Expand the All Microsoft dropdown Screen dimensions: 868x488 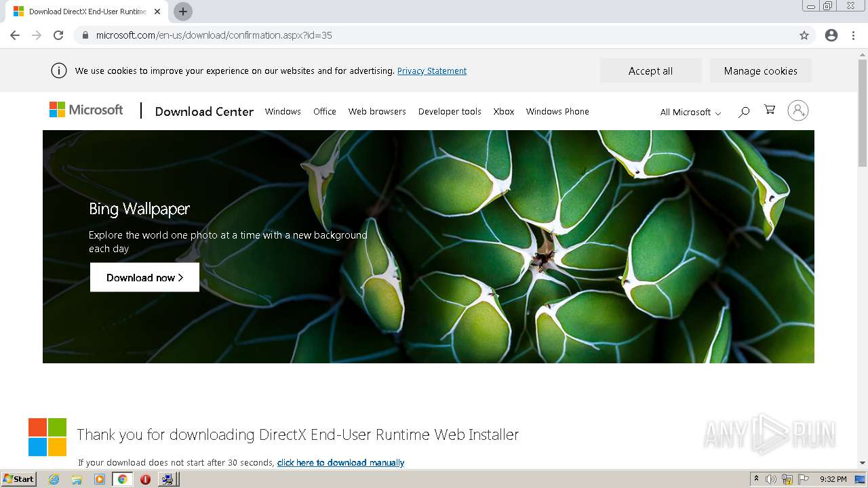coord(690,112)
